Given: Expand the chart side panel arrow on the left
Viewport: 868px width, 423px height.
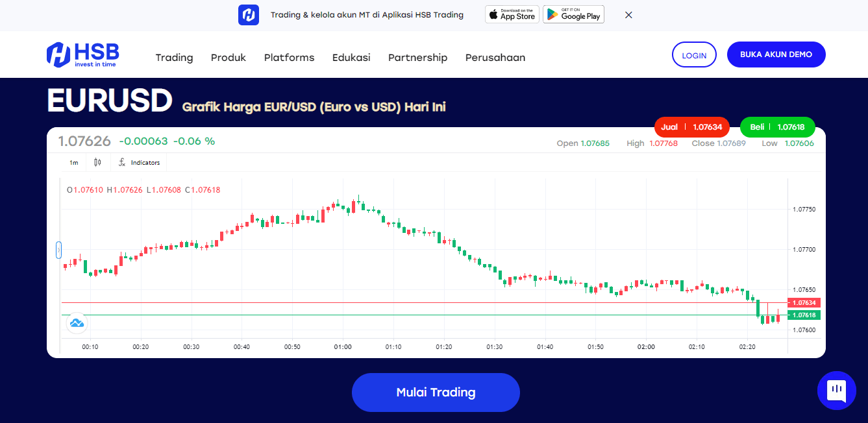Looking at the screenshot, I should click(58, 250).
